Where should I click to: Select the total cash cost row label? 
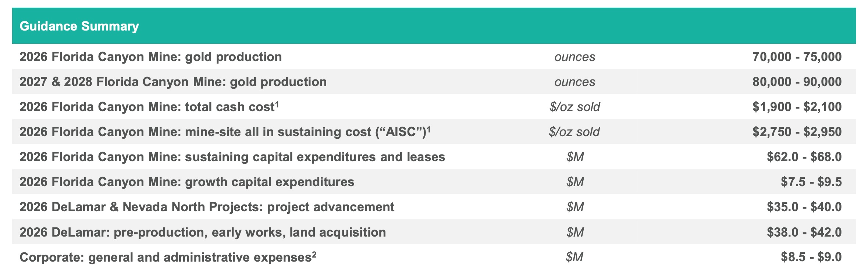click(x=147, y=107)
